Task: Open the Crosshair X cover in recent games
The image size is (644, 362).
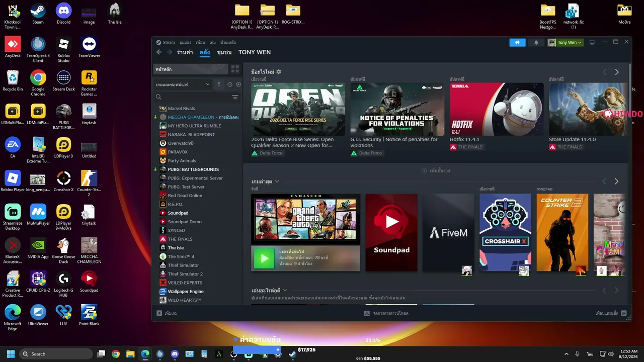Action: [505, 232]
